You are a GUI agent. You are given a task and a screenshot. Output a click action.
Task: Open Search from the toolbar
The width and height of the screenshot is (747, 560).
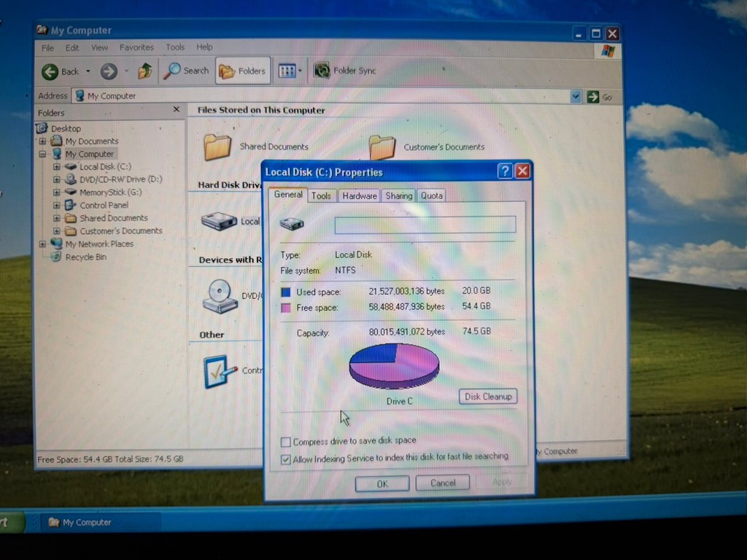pyautogui.click(x=186, y=71)
